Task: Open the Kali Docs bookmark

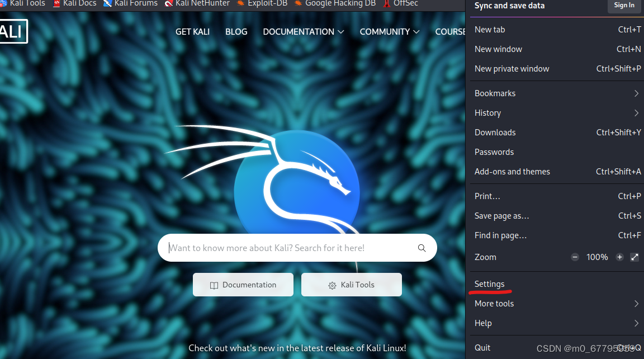Action: (75, 3)
